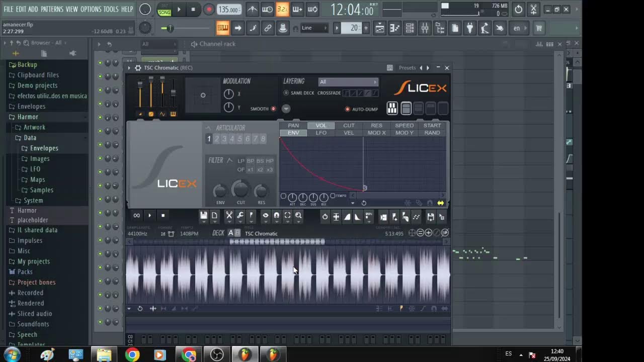Adjust the filter CUT knob
Screen dimensions: 644x362
click(x=240, y=189)
